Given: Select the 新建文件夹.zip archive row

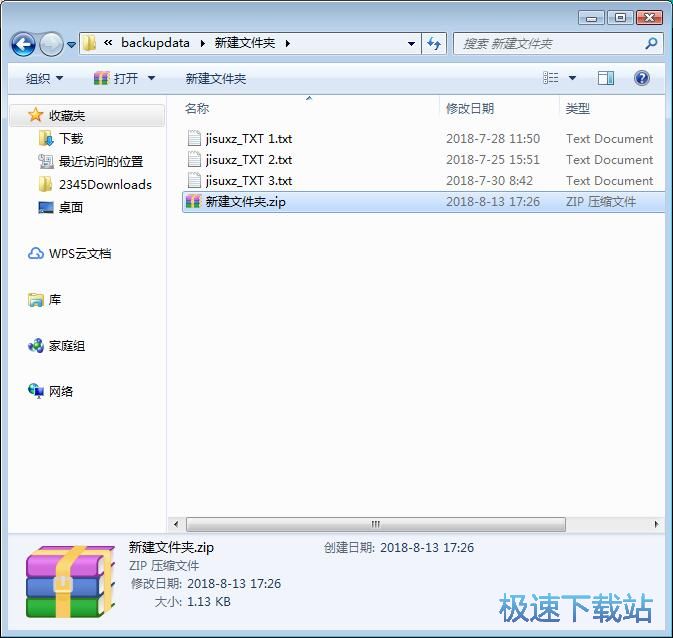Looking at the screenshot, I should click(423, 202).
